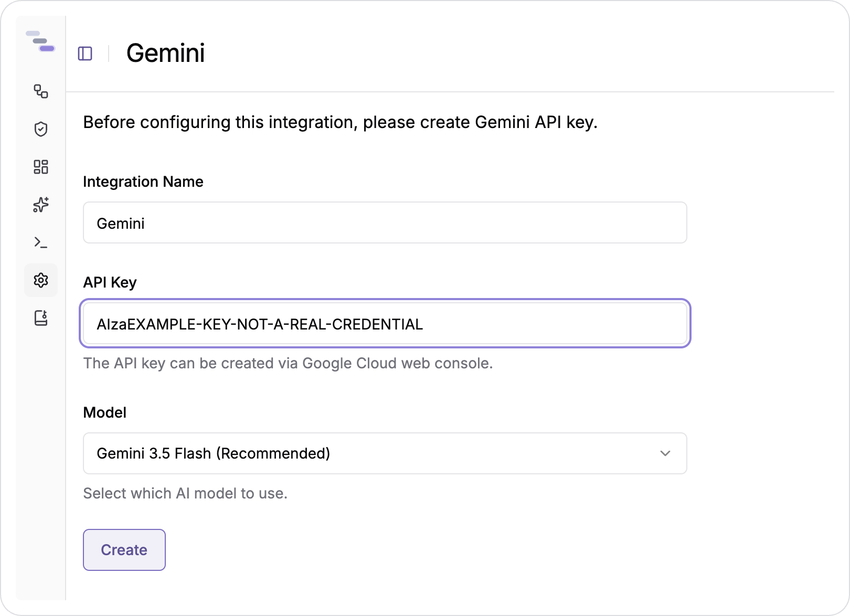
Task: Click the 'Integration Name' label
Action: click(143, 182)
